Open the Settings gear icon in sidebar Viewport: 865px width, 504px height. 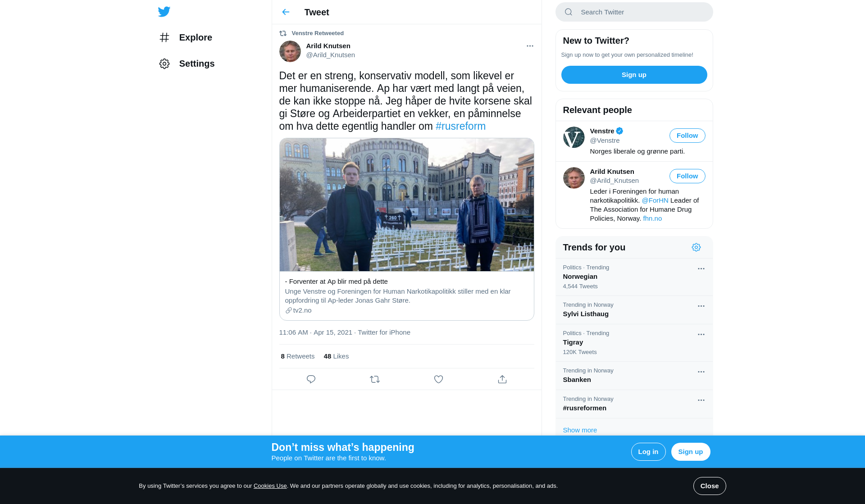164,64
